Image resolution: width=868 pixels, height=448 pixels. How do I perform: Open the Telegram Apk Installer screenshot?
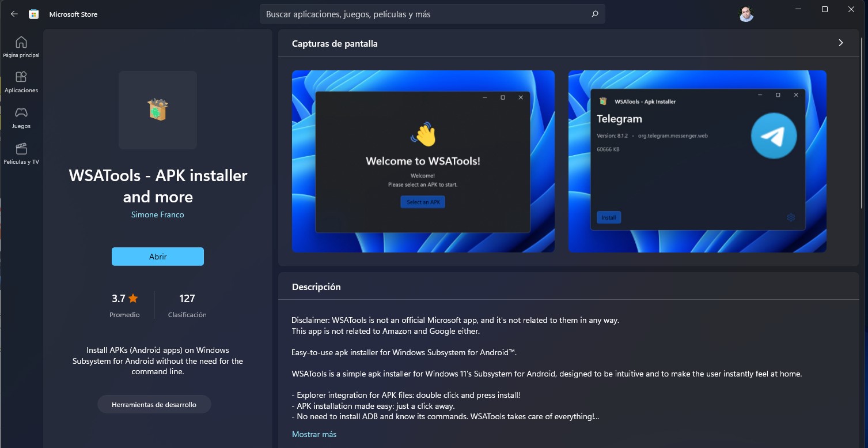coord(697,161)
